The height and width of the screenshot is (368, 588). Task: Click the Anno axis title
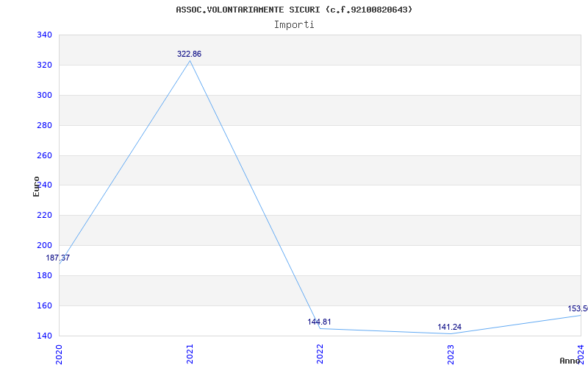point(570,361)
